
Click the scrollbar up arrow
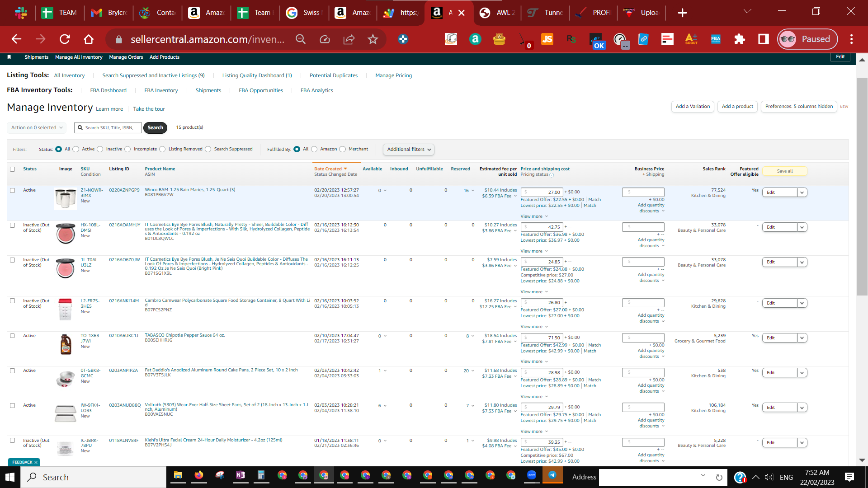pyautogui.click(x=862, y=60)
